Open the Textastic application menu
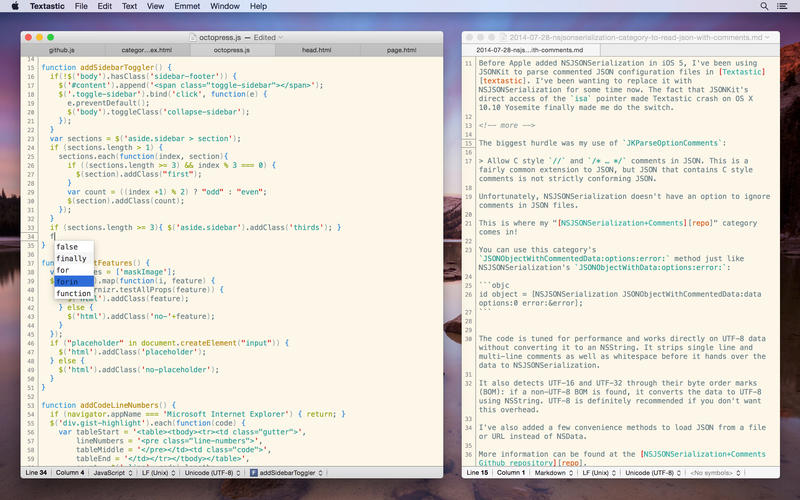This screenshot has height=500, width=800. 47,6
